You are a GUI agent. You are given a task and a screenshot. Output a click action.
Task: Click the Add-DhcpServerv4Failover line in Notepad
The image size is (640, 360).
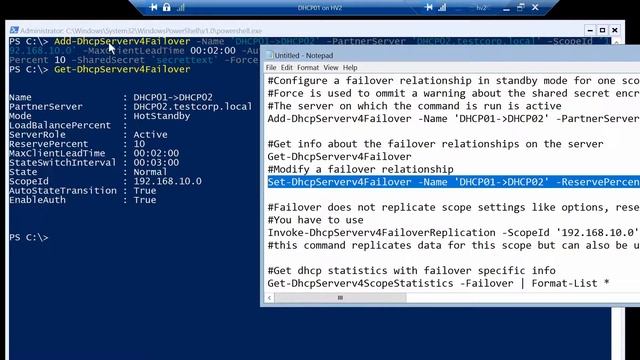point(453,119)
